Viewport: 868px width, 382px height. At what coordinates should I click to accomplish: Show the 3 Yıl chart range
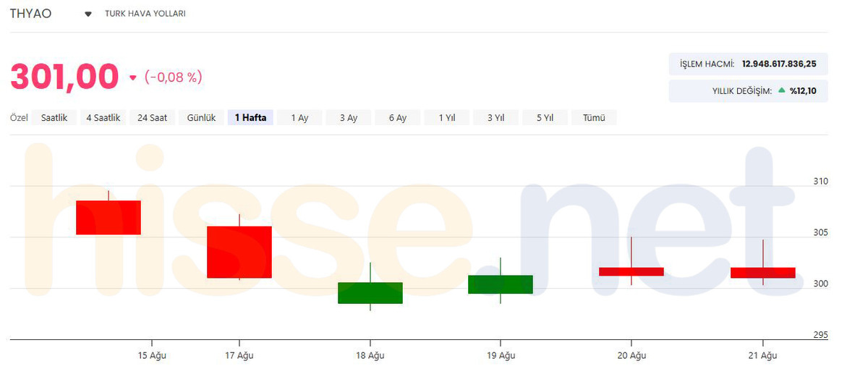(495, 118)
